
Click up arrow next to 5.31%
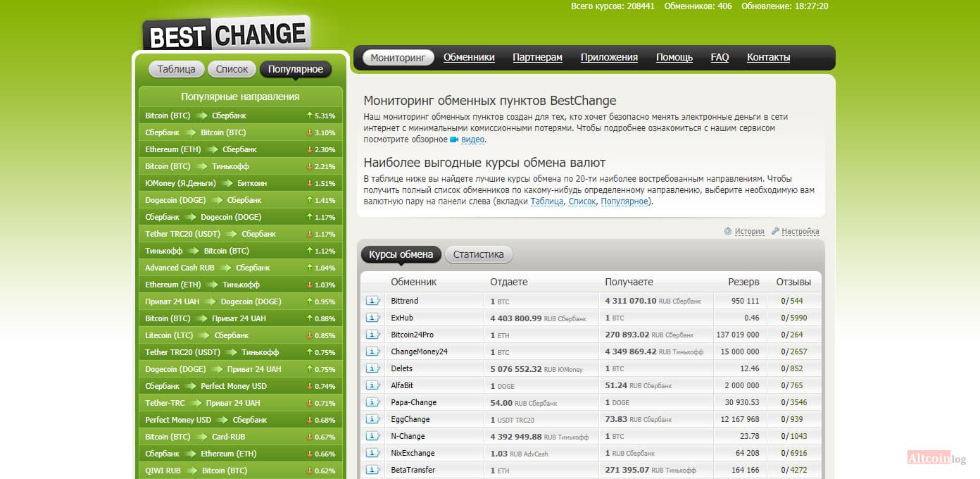click(x=309, y=115)
